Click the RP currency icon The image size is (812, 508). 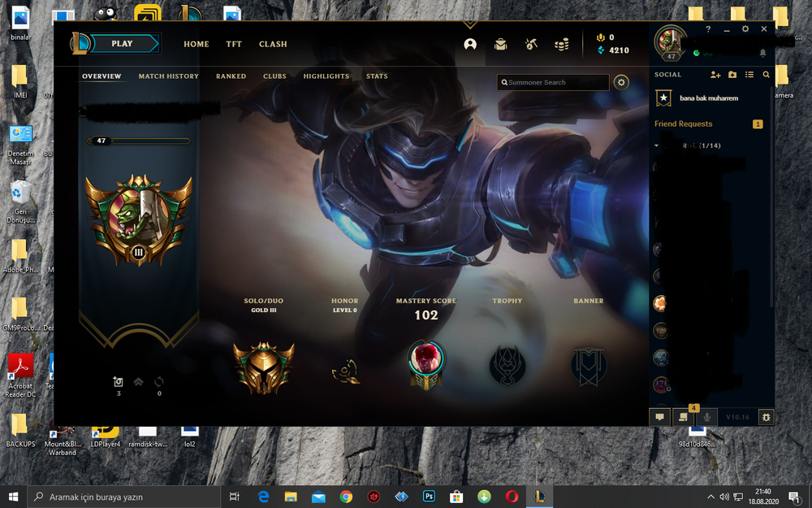tap(601, 37)
